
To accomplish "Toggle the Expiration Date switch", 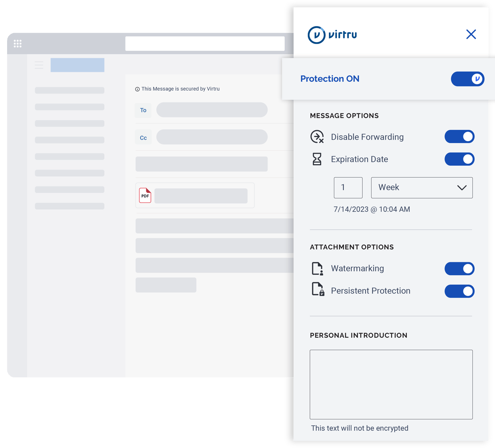I will pyautogui.click(x=459, y=159).
